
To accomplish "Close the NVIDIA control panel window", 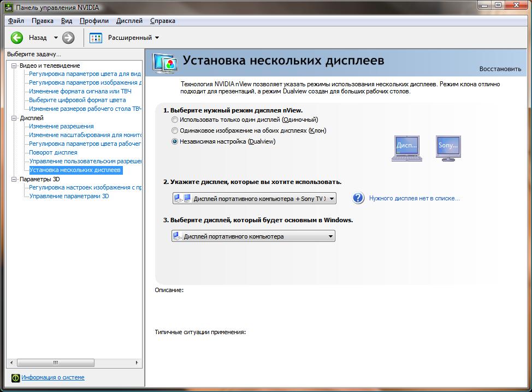I will tap(516, 5).
